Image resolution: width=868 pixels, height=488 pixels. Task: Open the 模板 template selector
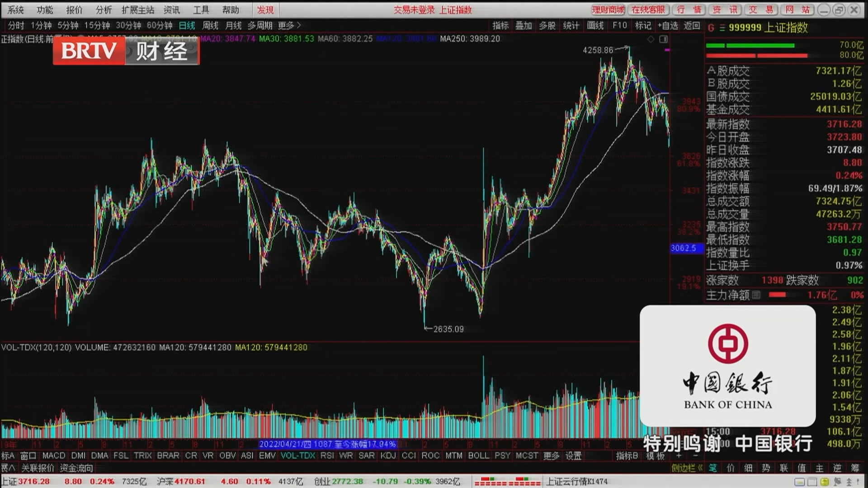656,456
